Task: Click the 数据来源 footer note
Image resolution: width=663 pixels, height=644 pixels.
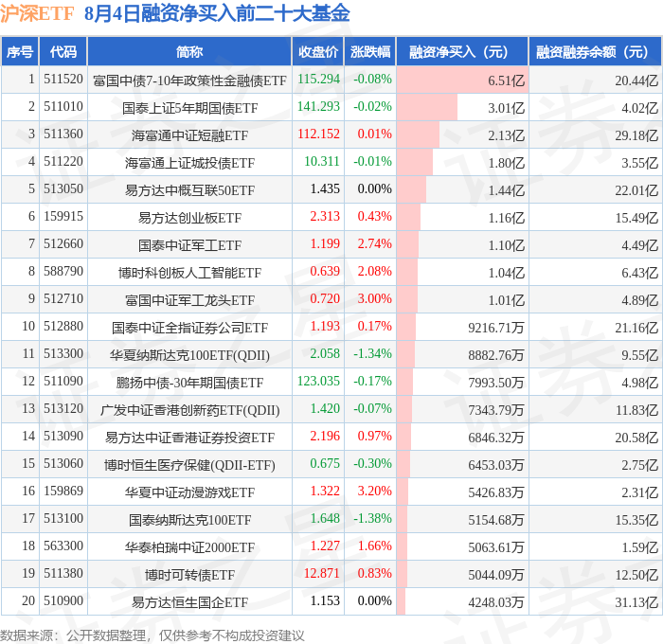Action: [152, 635]
